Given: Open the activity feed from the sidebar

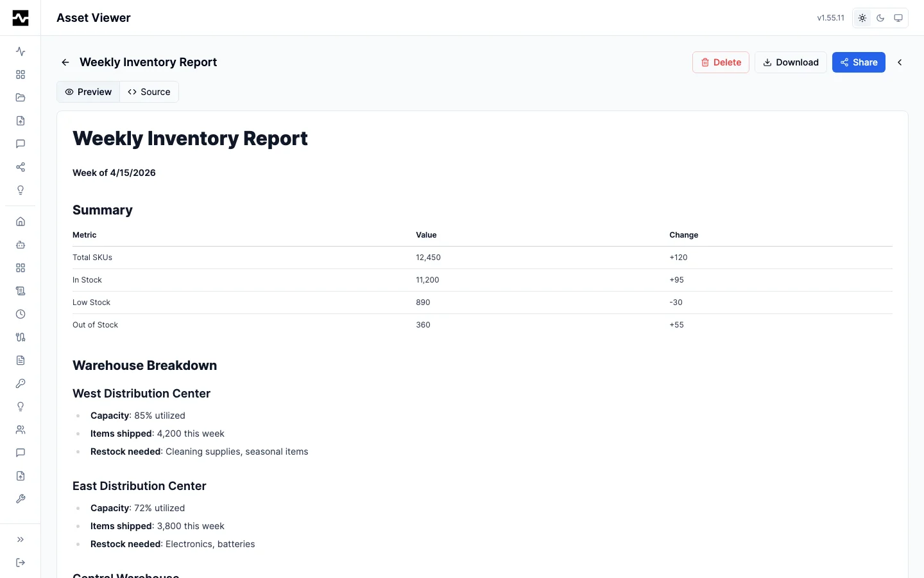Looking at the screenshot, I should coord(21,51).
